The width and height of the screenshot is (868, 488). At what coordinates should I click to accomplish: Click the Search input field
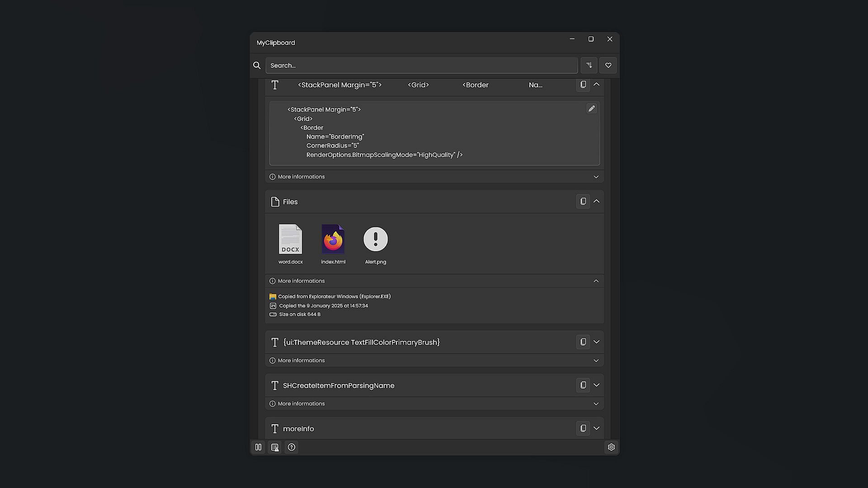click(x=420, y=66)
